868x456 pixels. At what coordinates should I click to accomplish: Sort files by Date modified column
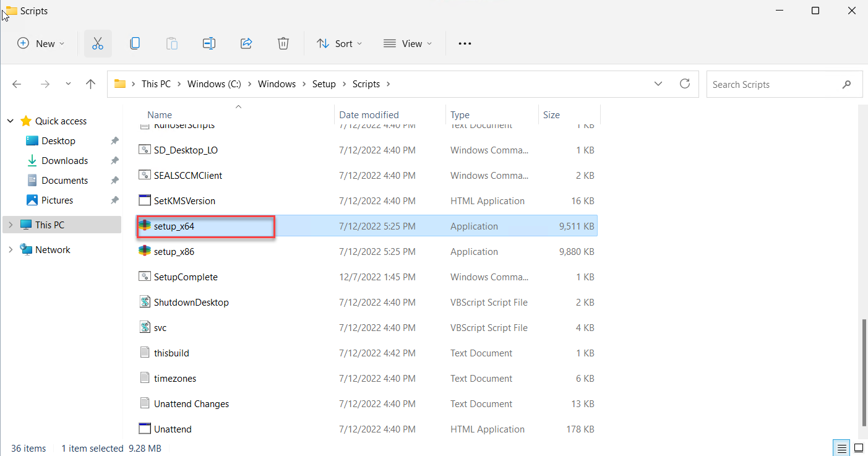(369, 114)
